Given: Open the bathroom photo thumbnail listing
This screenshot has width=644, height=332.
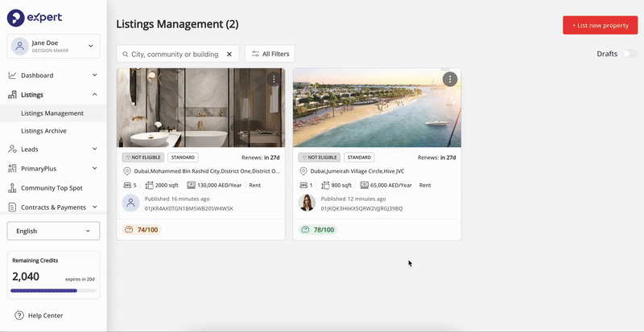Looking at the screenshot, I should point(200,108).
